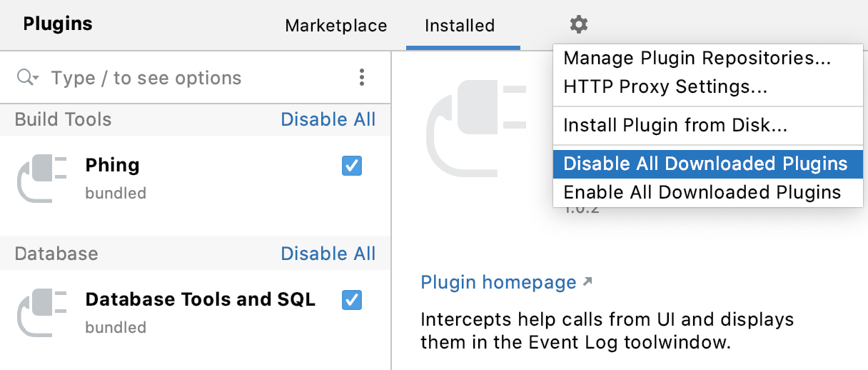Open the gear settings menu icon
Viewport: 868px width, 370px height.
[579, 25]
